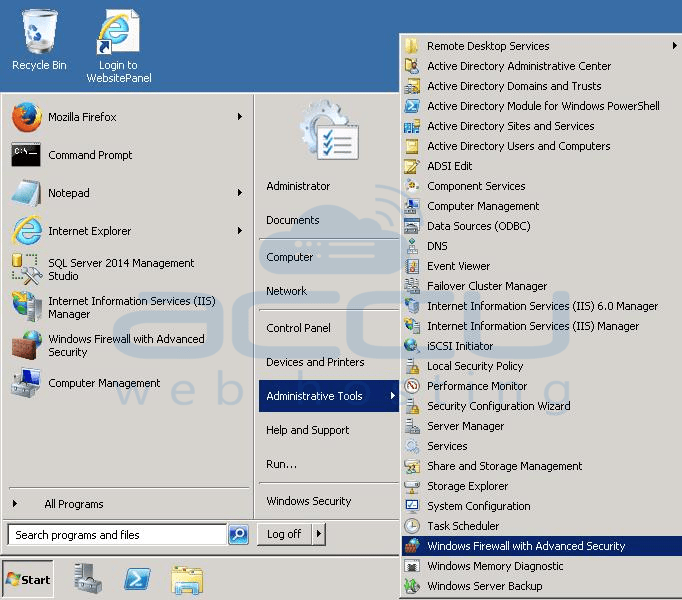
Task: Open Windows Explorer folder on taskbar
Action: point(187,580)
